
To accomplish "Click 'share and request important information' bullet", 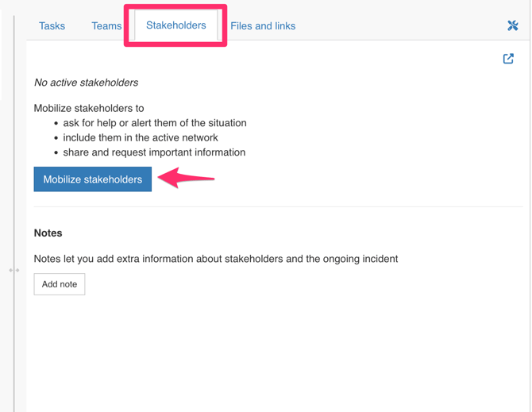I will pos(154,152).
